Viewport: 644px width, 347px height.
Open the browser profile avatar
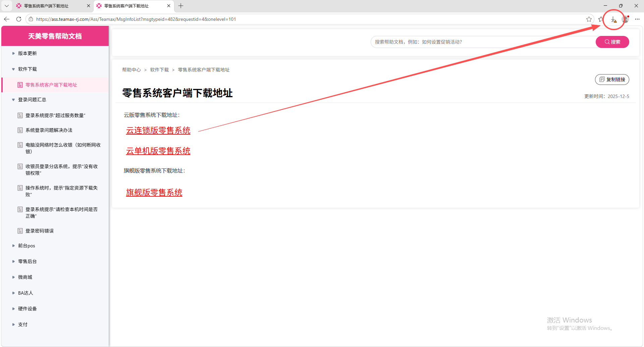tap(626, 19)
